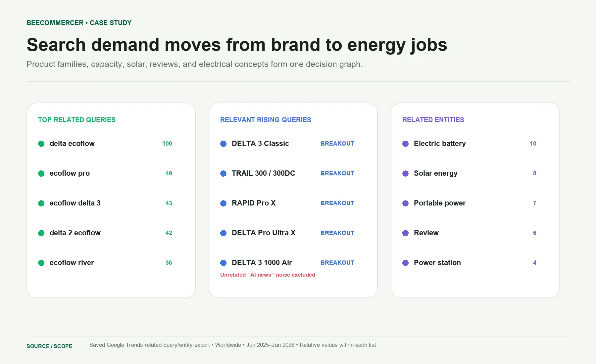Click the "SOURCE / SCOPE" footer label
Viewport: 596px width, 364px height.
(x=49, y=346)
